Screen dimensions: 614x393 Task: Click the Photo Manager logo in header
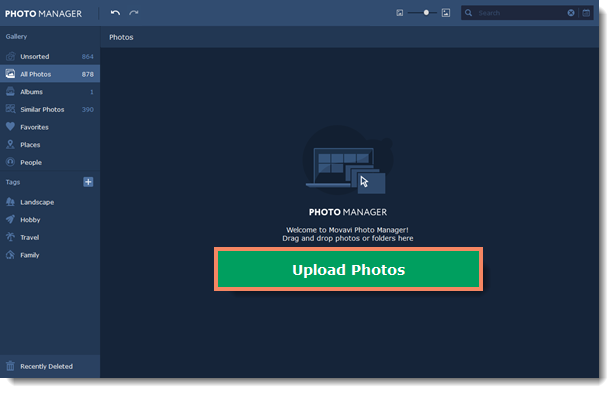(43, 14)
